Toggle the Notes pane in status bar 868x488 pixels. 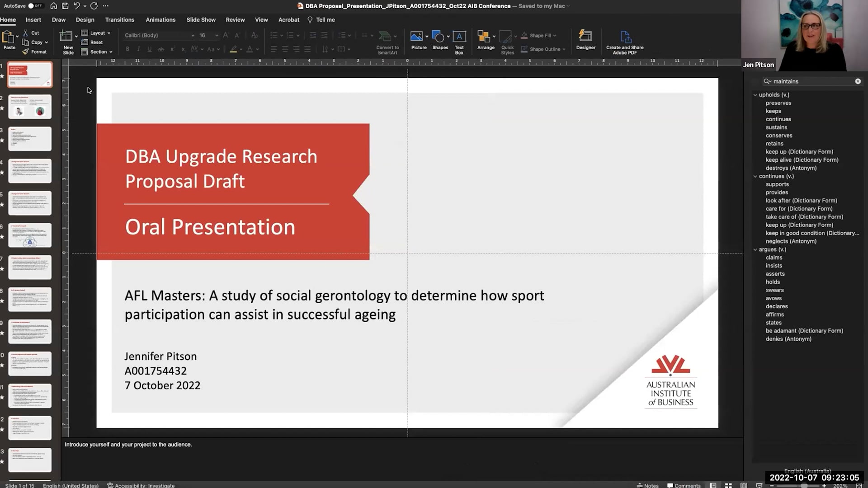(647, 485)
